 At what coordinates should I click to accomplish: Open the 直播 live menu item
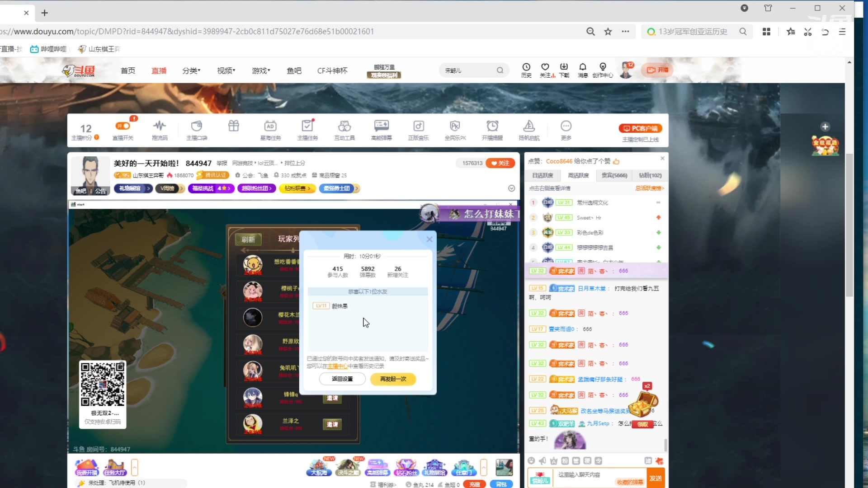point(159,70)
